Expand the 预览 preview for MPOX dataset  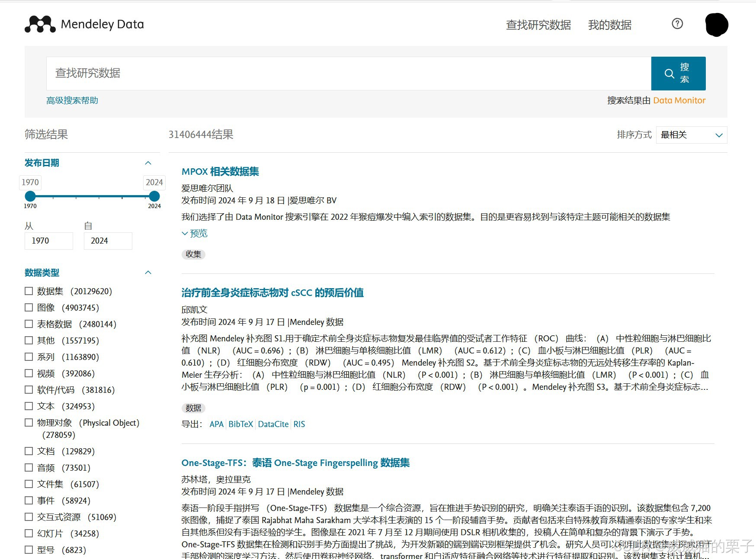(x=195, y=234)
